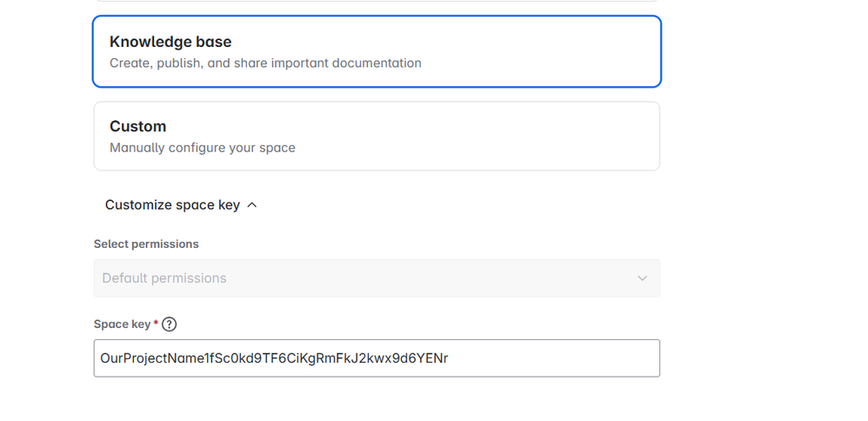Screen dimensions: 868x421
Task: Click the down-arrow icon in the permissions field
Action: 642,278
